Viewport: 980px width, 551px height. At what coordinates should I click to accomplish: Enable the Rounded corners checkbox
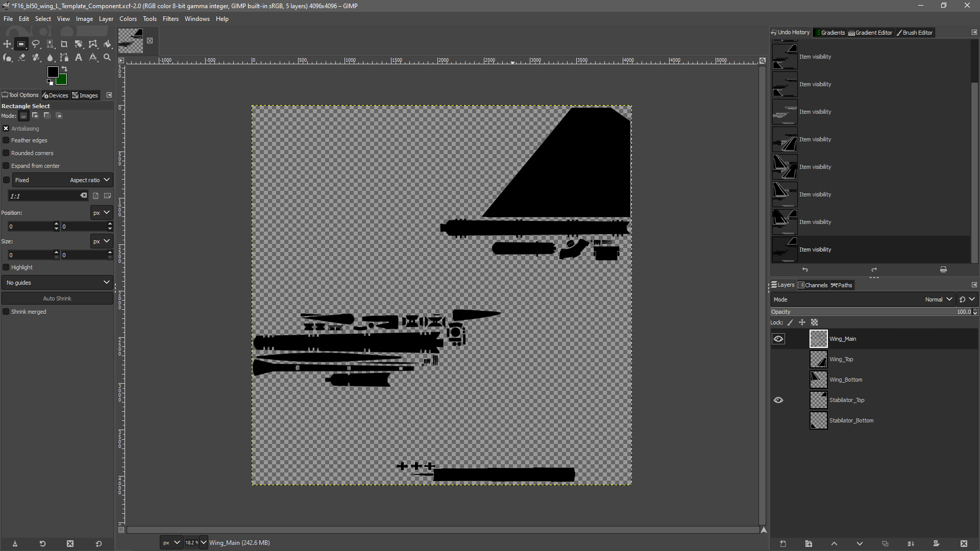pyautogui.click(x=6, y=153)
